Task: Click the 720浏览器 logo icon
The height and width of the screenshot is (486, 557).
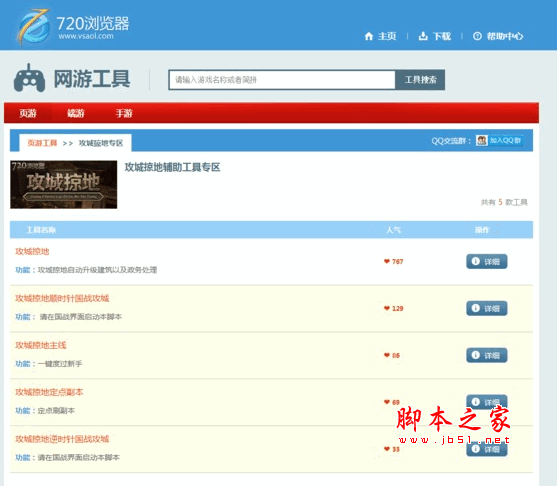Action: [34, 27]
